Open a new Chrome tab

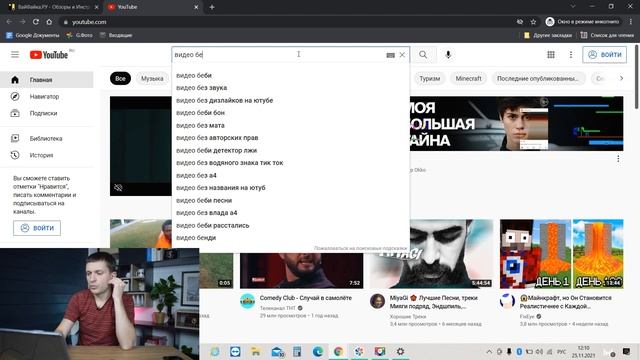(x=211, y=7)
